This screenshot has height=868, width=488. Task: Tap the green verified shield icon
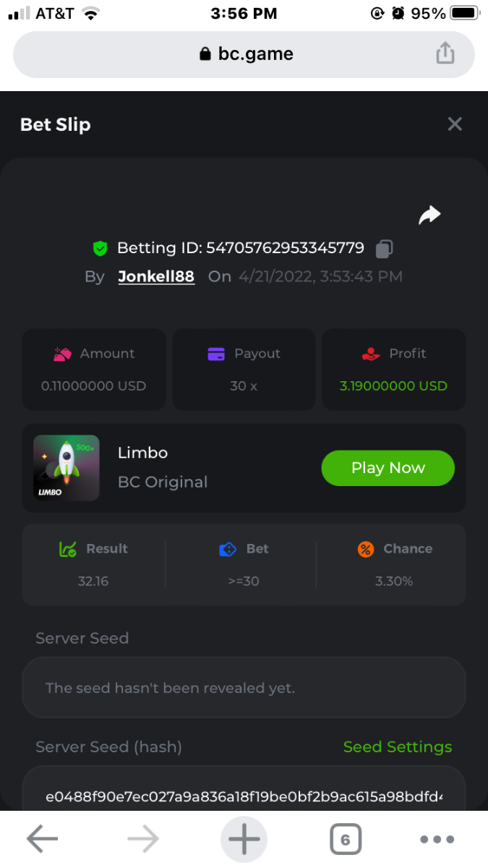[100, 249]
